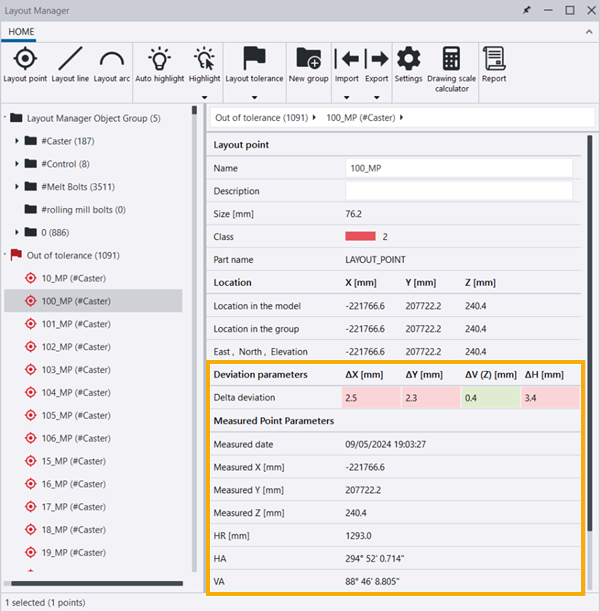Open the Settings gear
The width and height of the screenshot is (600, 611).
pos(408,58)
